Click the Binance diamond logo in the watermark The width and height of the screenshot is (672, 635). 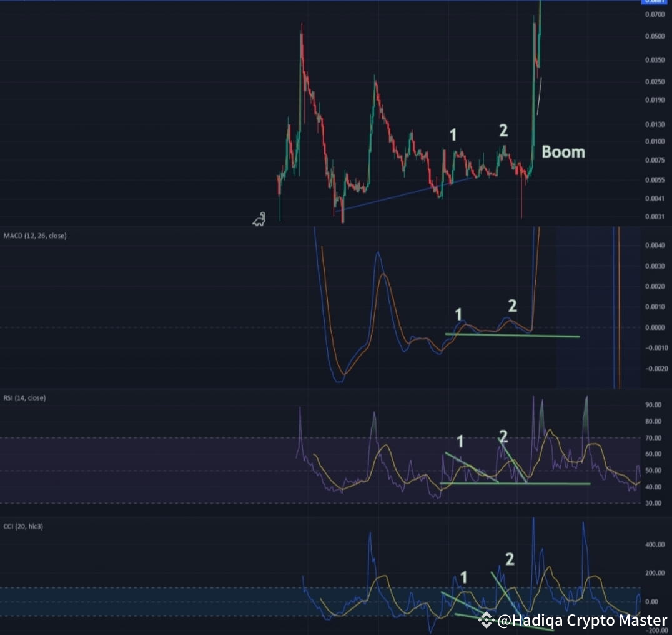(x=487, y=621)
